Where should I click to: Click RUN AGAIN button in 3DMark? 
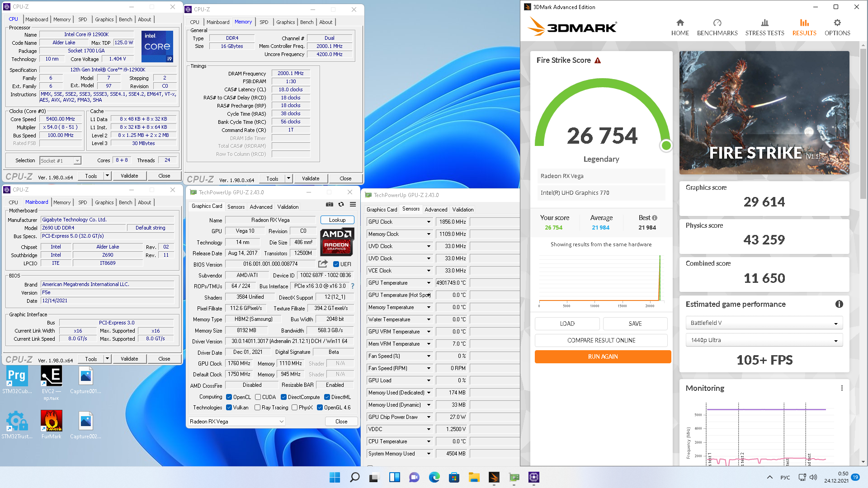click(603, 357)
